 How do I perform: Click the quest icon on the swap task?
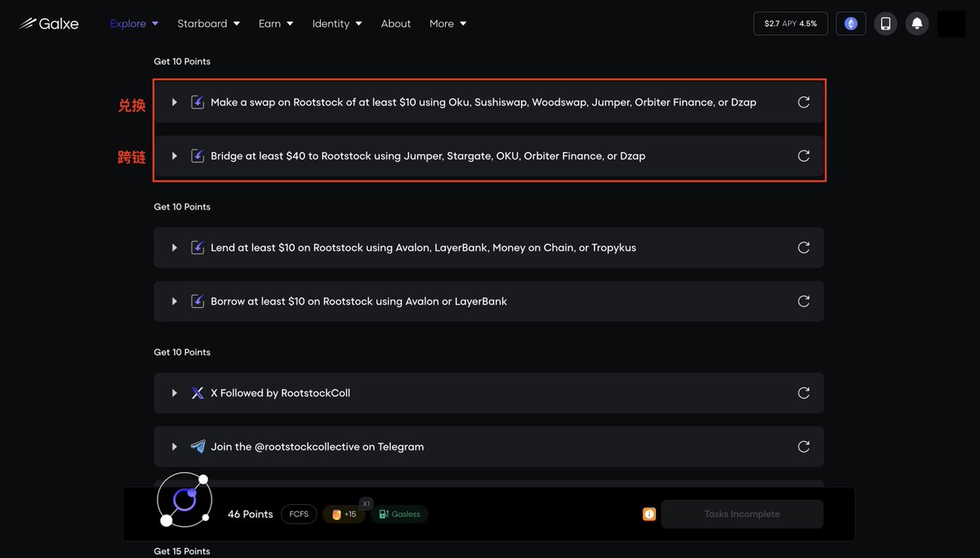point(197,102)
